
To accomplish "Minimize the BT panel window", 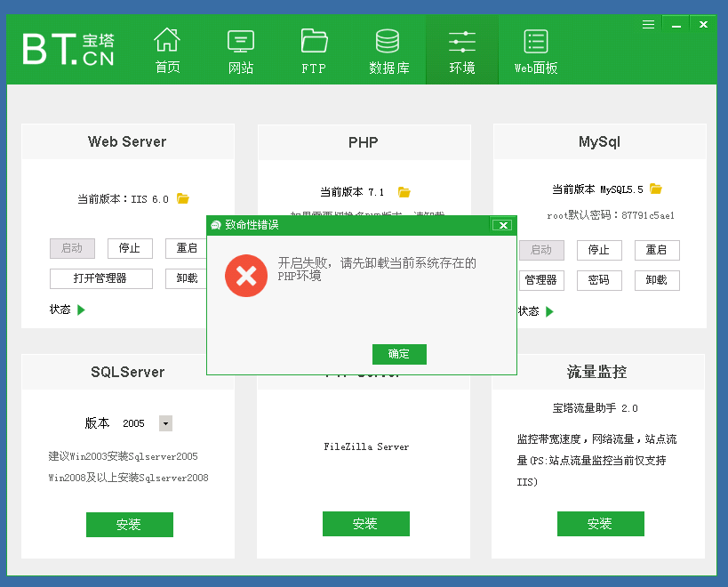I will (676, 25).
